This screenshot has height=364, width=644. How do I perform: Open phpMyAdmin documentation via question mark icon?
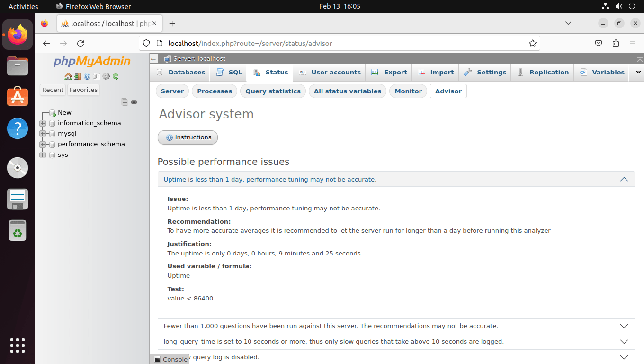(x=87, y=76)
